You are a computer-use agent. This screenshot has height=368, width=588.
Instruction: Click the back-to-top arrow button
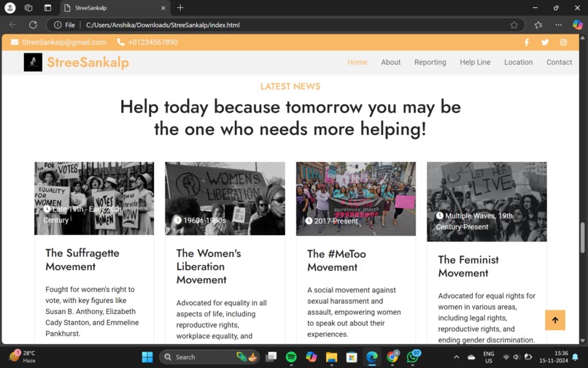pyautogui.click(x=555, y=320)
